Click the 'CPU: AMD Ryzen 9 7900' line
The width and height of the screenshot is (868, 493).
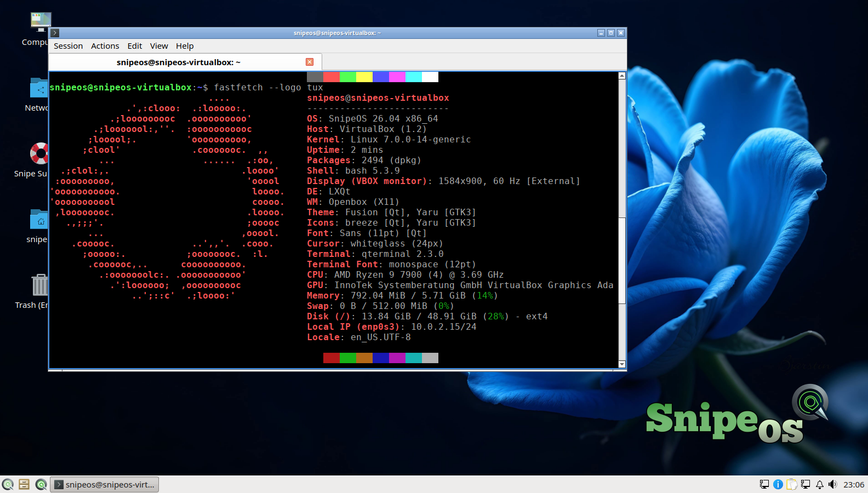[406, 275]
